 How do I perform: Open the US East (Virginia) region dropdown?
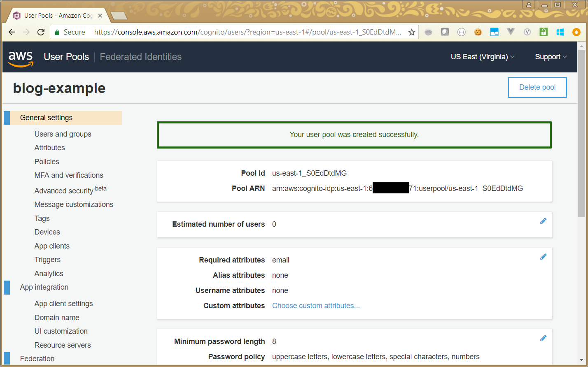coord(482,57)
